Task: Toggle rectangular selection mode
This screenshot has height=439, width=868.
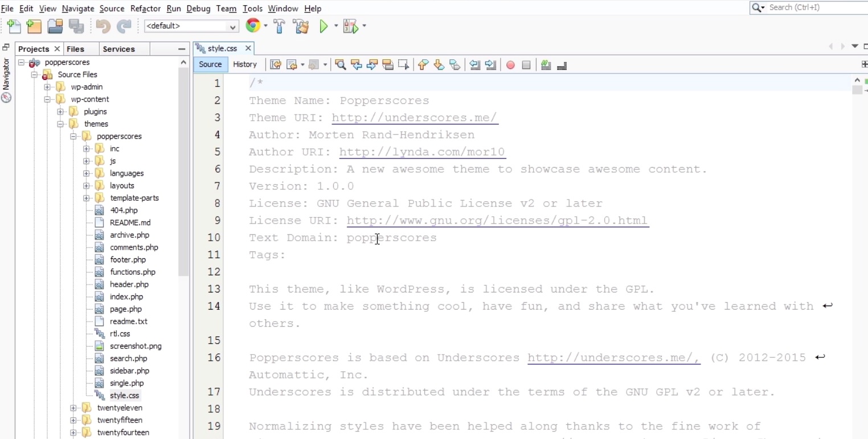Action: click(404, 65)
